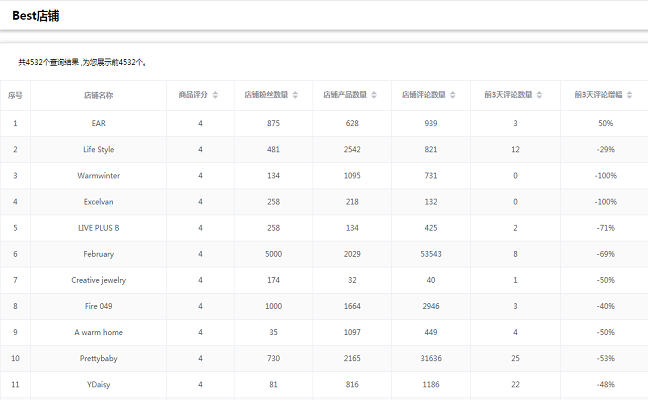Open the February store entry
The height and width of the screenshot is (400, 648).
click(98, 254)
